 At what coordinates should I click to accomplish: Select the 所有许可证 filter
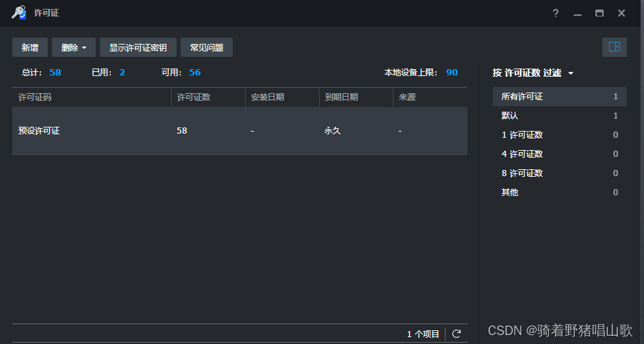[559, 97]
